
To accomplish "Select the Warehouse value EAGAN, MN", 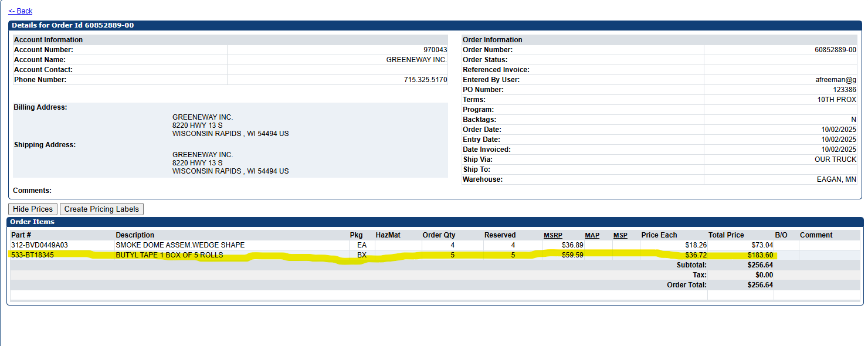I will (836, 179).
